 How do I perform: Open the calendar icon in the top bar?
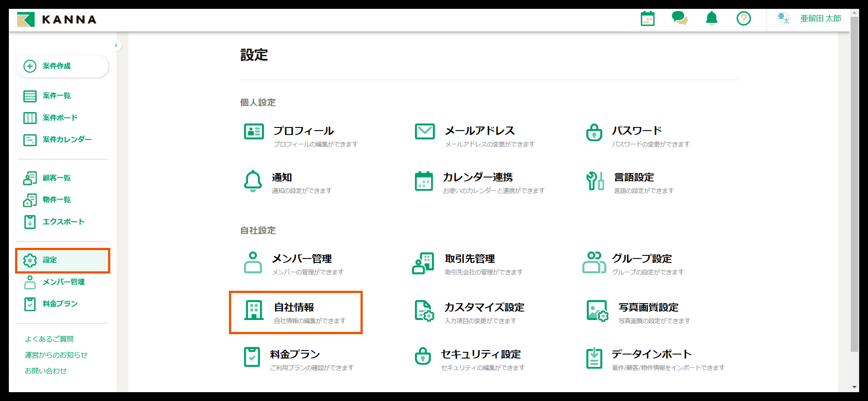click(647, 19)
